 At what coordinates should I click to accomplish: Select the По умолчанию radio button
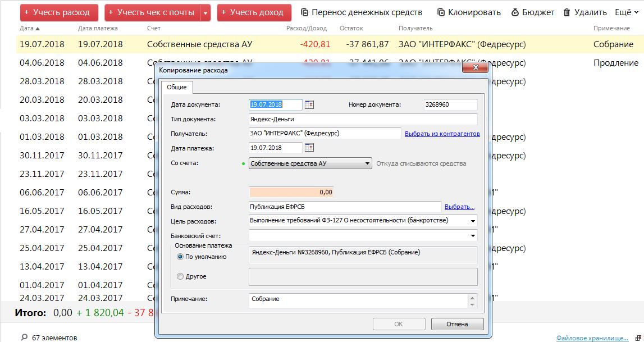point(180,257)
